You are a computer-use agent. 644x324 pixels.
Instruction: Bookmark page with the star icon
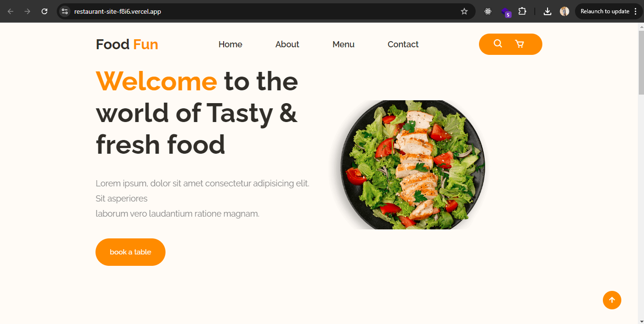pyautogui.click(x=464, y=11)
